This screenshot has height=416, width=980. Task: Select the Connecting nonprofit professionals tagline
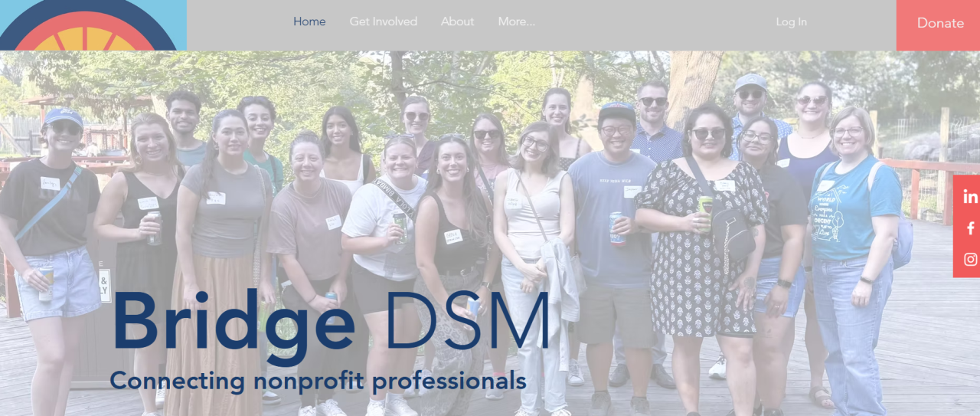click(x=318, y=381)
